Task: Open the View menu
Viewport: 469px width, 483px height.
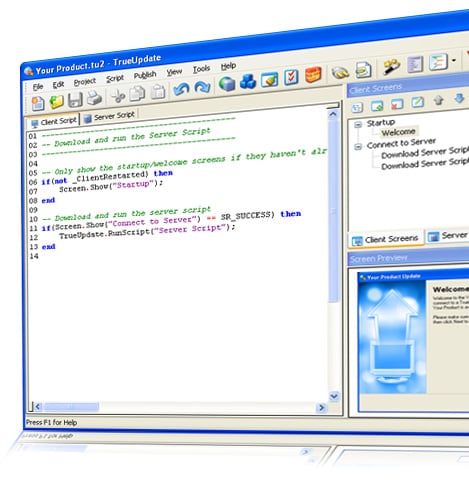Action: coord(174,72)
